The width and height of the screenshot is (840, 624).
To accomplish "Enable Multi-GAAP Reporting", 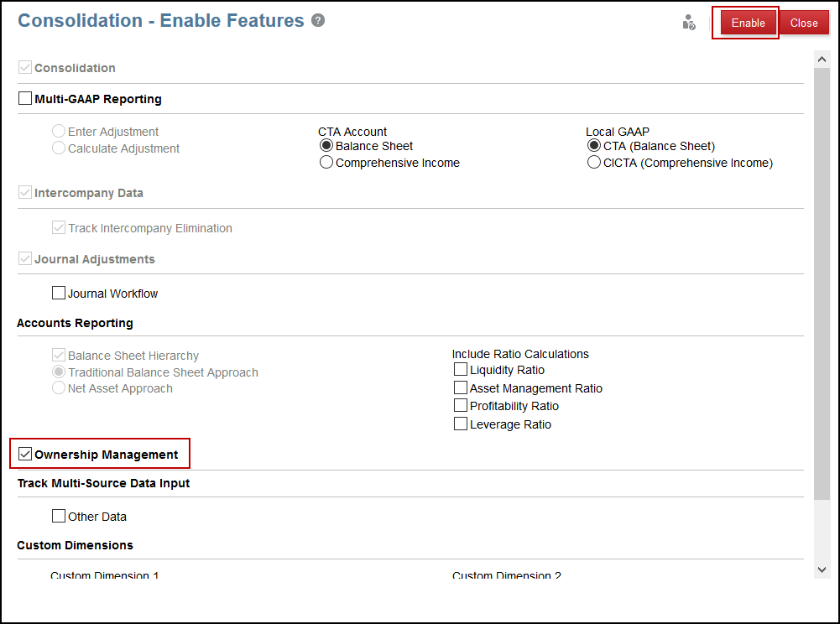I will click(x=25, y=98).
